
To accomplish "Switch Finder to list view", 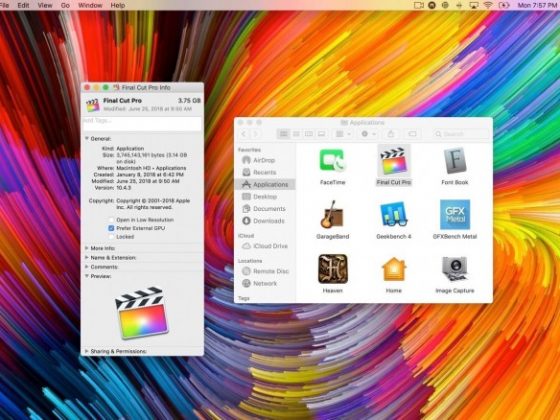I will coord(296,134).
